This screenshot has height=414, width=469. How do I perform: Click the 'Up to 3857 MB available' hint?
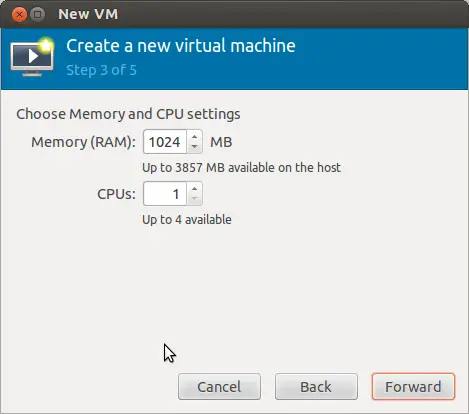(241, 167)
